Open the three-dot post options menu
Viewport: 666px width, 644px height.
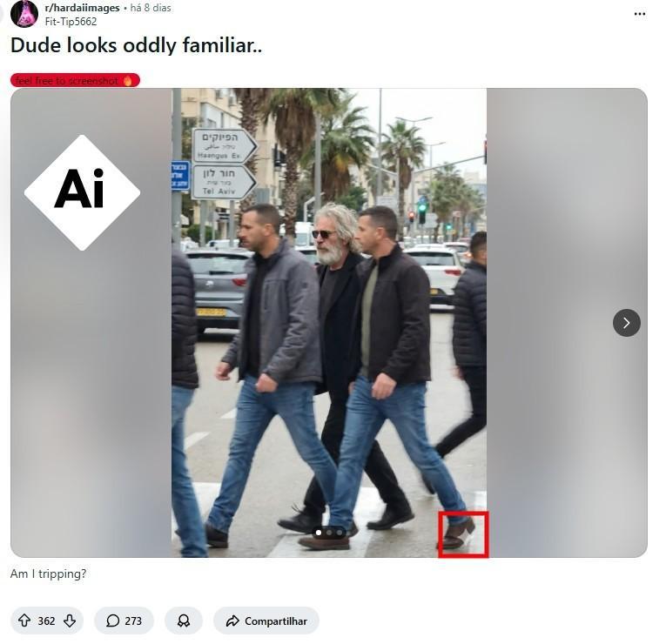click(x=640, y=14)
